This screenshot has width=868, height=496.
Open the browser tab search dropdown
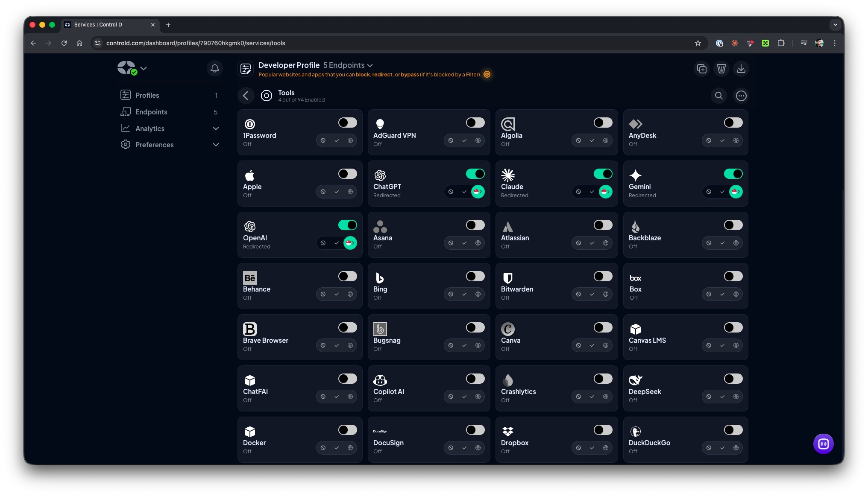pyautogui.click(x=835, y=25)
